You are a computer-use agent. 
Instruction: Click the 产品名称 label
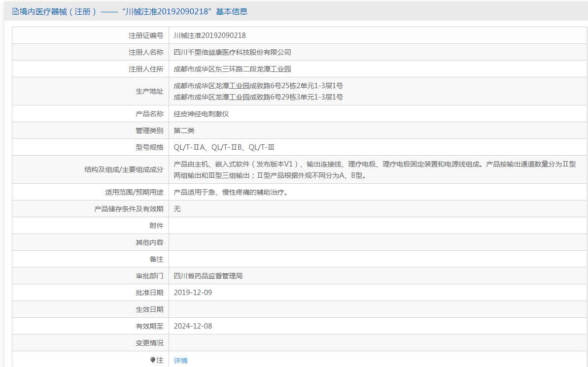tap(149, 114)
